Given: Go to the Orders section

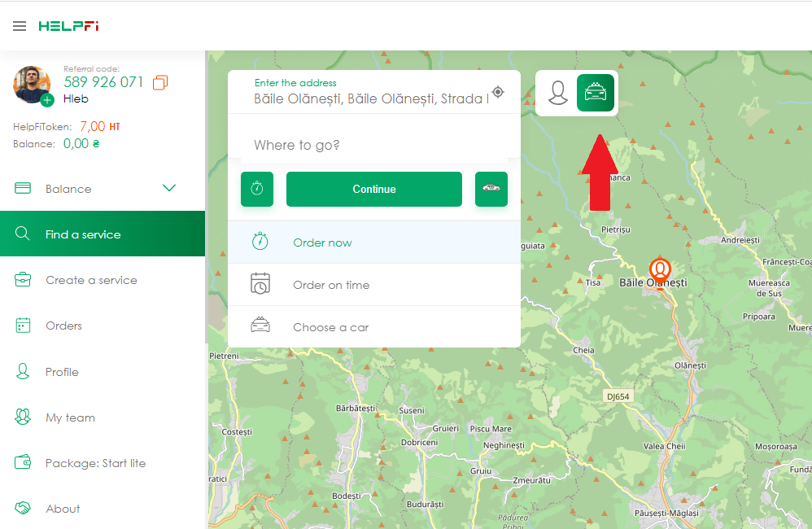Looking at the screenshot, I should point(63,326).
